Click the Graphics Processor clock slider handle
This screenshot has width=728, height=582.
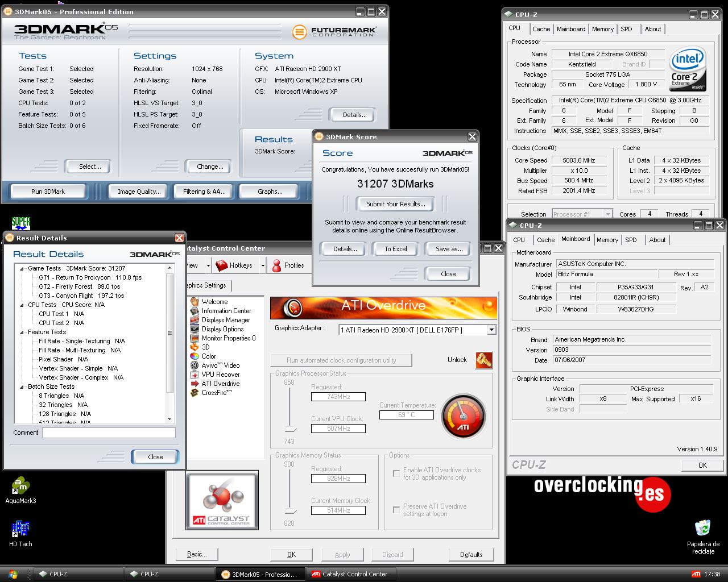coord(290,429)
